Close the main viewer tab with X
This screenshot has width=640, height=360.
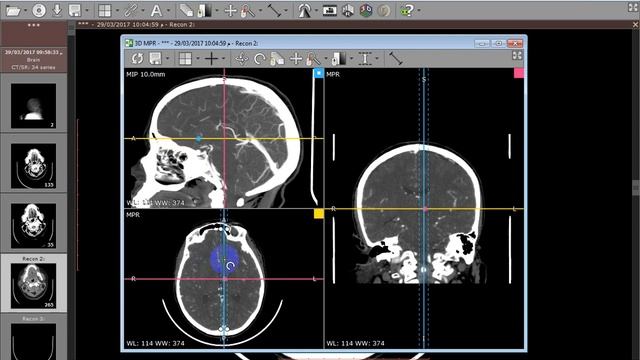[636, 24]
